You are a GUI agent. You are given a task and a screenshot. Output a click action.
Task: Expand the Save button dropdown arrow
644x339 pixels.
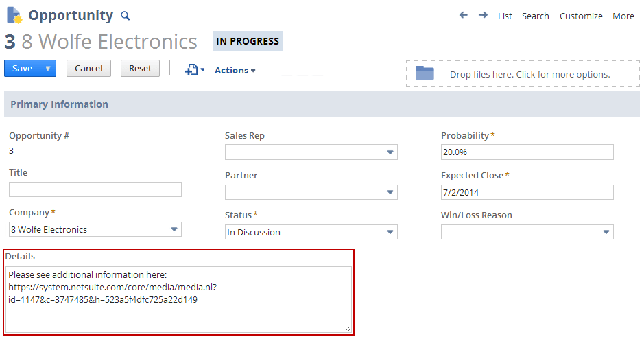48,68
